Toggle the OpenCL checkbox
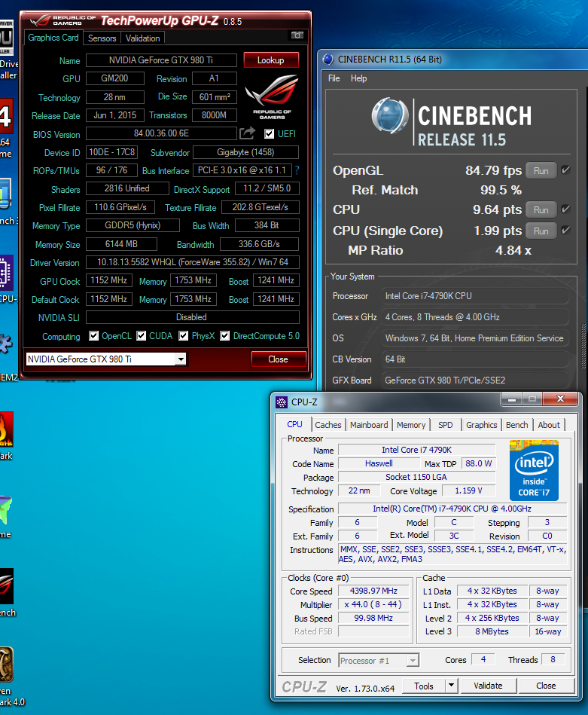This screenshot has width=588, height=715. point(94,336)
